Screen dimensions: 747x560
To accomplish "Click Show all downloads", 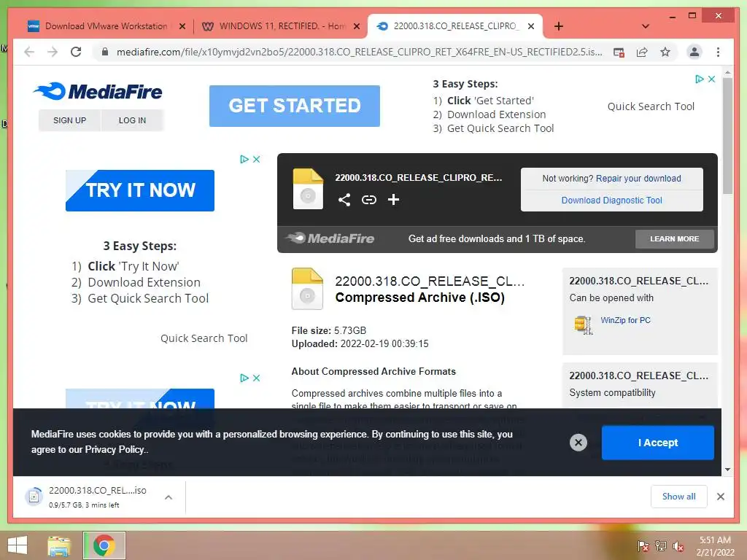I will [x=679, y=497].
